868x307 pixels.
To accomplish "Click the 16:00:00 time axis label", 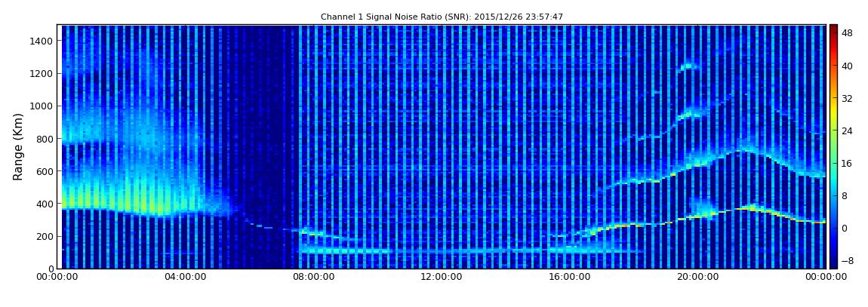I will [x=570, y=277].
